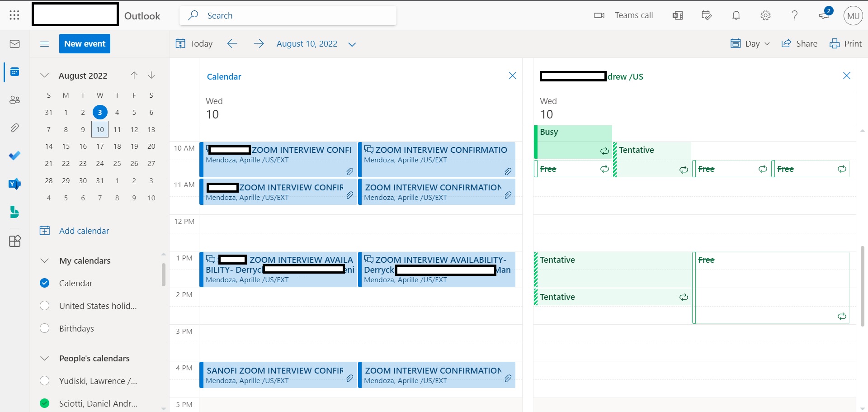Viewport: 868px width, 412px height.
Task: Select August 17 in the mini calendar
Action: (100, 147)
